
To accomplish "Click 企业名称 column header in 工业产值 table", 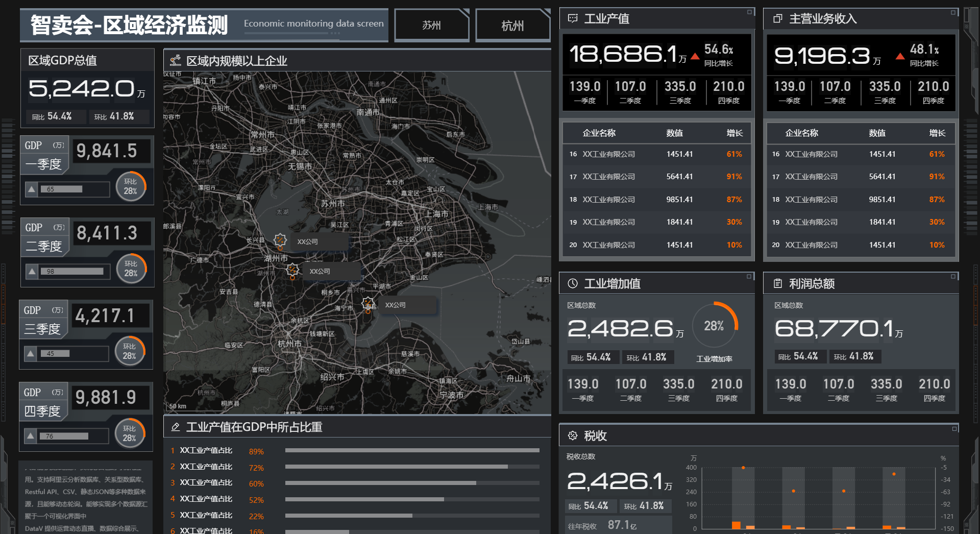I will click(x=599, y=133).
